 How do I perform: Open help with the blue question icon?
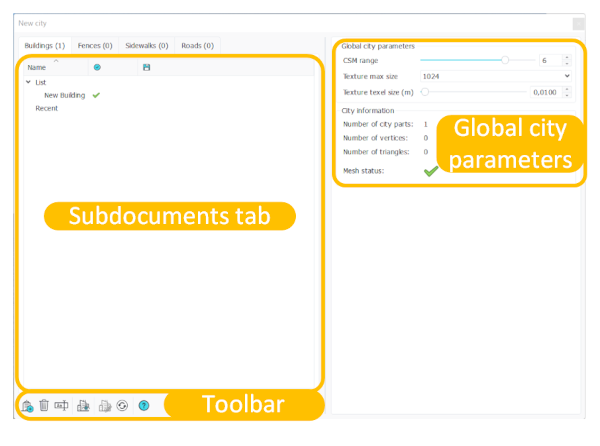point(144,406)
